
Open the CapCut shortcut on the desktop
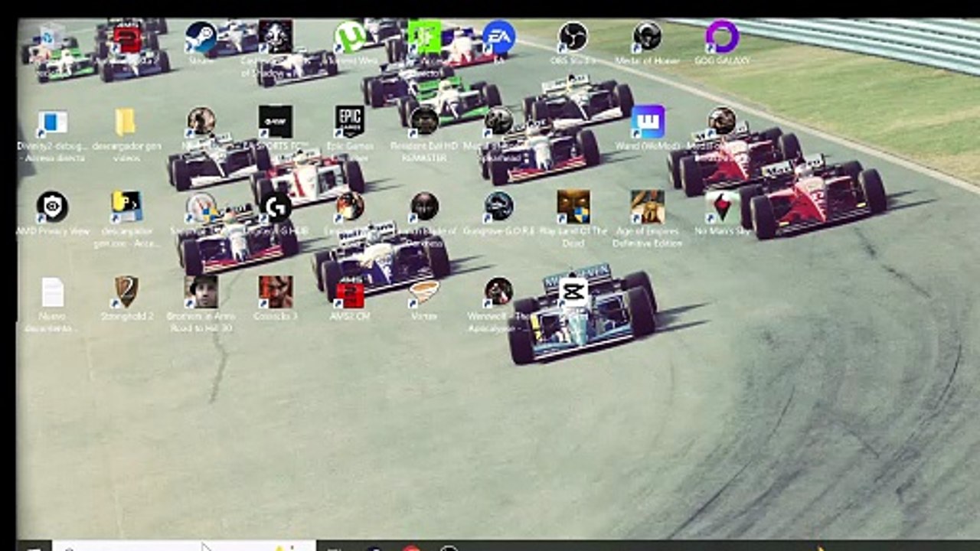pos(573,292)
